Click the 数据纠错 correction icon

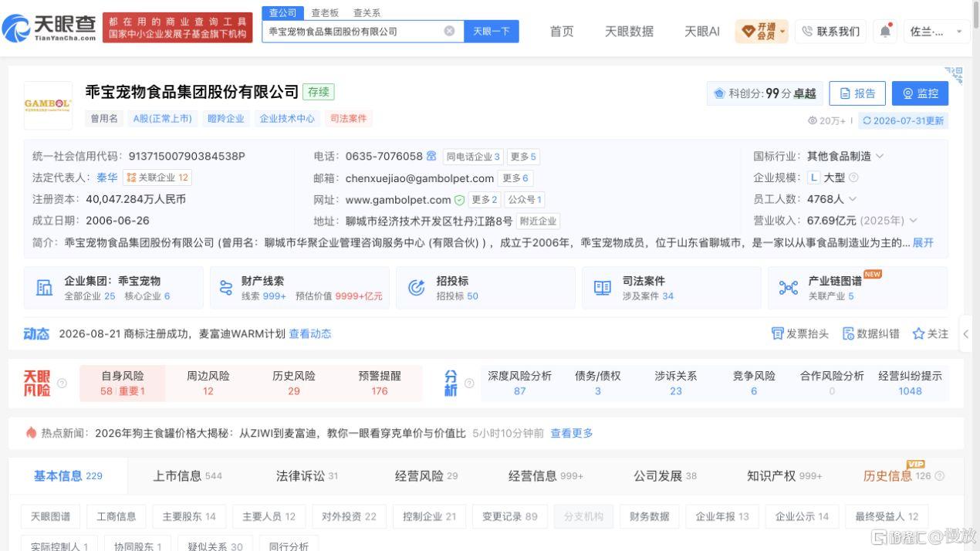point(848,333)
